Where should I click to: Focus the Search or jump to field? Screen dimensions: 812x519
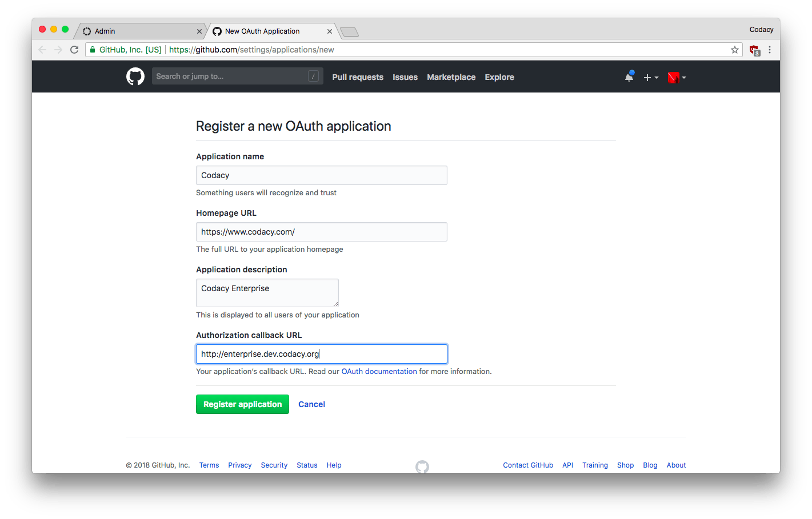[237, 76]
